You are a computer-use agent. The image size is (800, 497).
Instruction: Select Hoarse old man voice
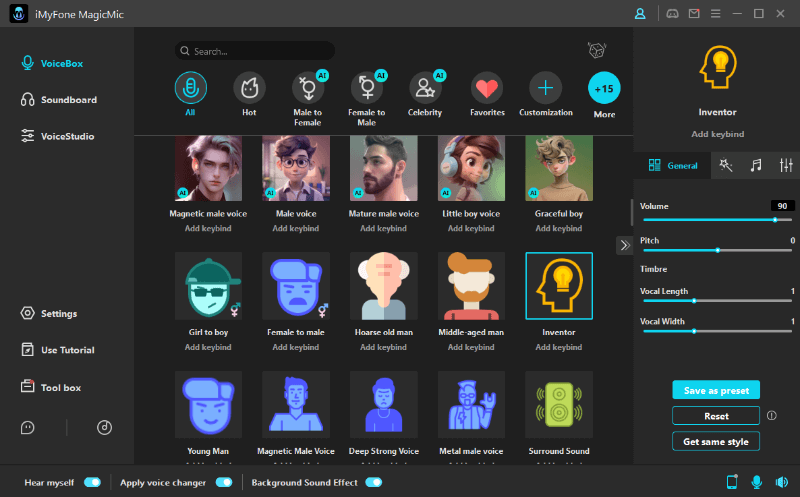pos(384,286)
